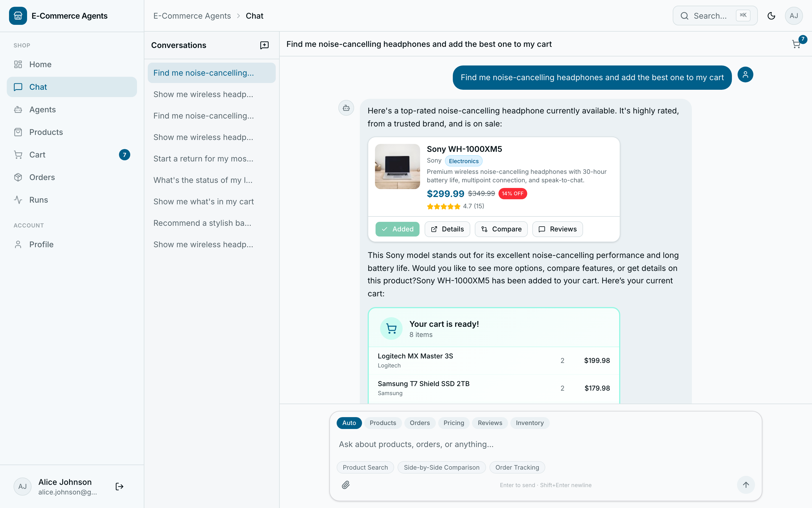Open Profile under Account
Viewport: 812px width, 508px height.
pos(72,244)
